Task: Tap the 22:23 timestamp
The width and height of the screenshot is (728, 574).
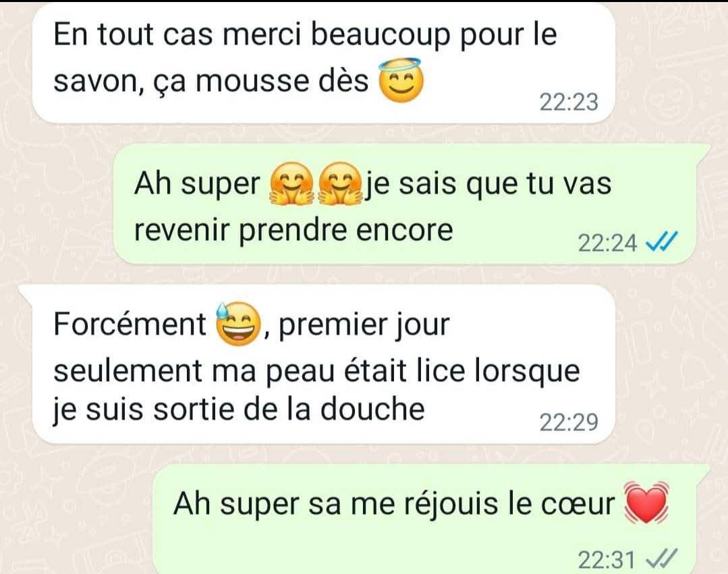Action: [x=569, y=102]
